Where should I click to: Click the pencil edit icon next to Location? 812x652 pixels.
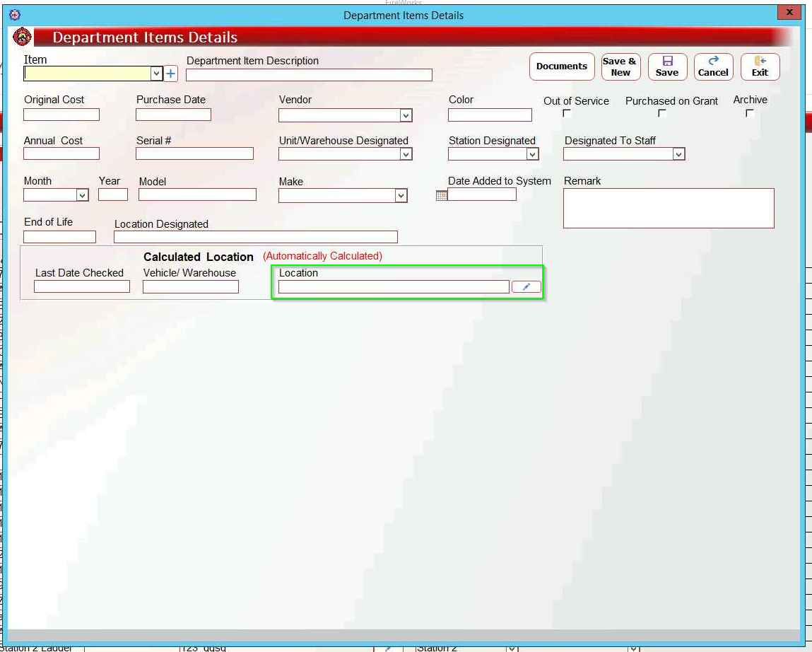click(x=526, y=286)
